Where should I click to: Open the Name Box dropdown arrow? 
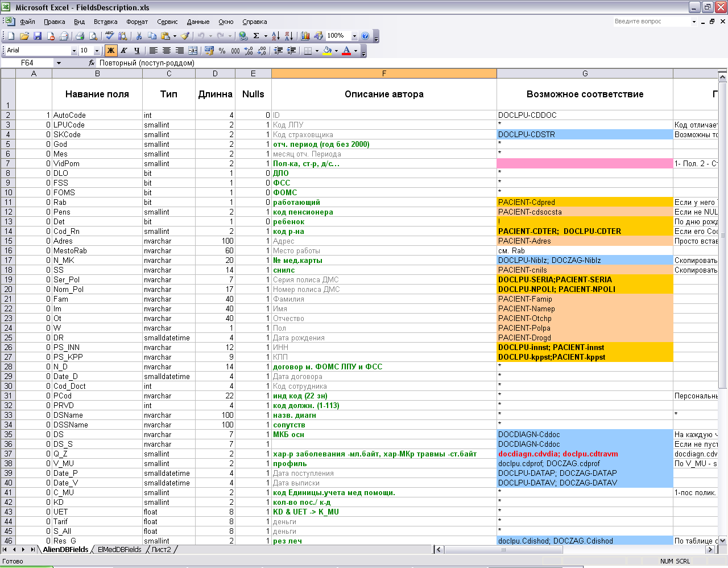pyautogui.click(x=59, y=63)
